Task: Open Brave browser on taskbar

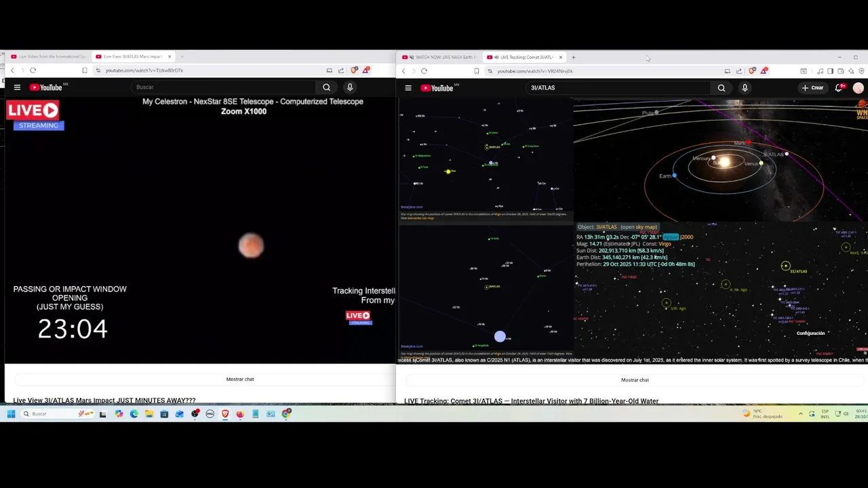Action: coord(225,414)
